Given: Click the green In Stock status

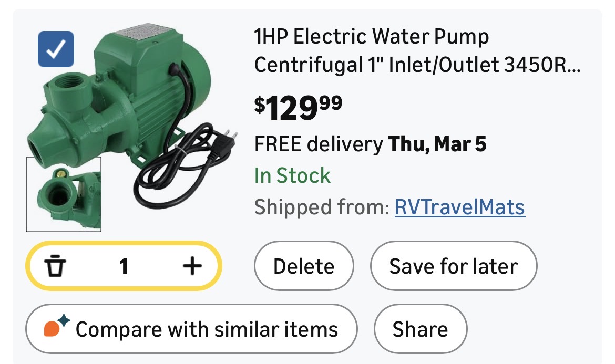Looking at the screenshot, I should (x=292, y=175).
